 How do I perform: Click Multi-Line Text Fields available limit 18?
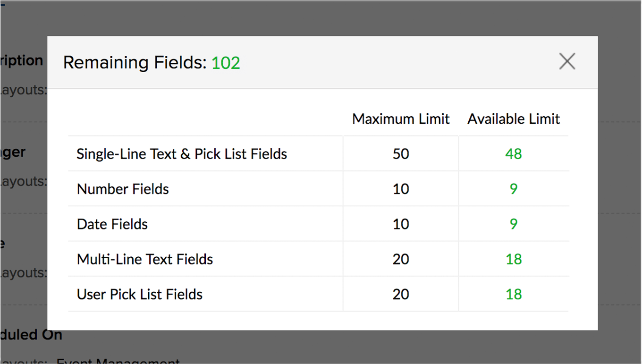point(514,259)
